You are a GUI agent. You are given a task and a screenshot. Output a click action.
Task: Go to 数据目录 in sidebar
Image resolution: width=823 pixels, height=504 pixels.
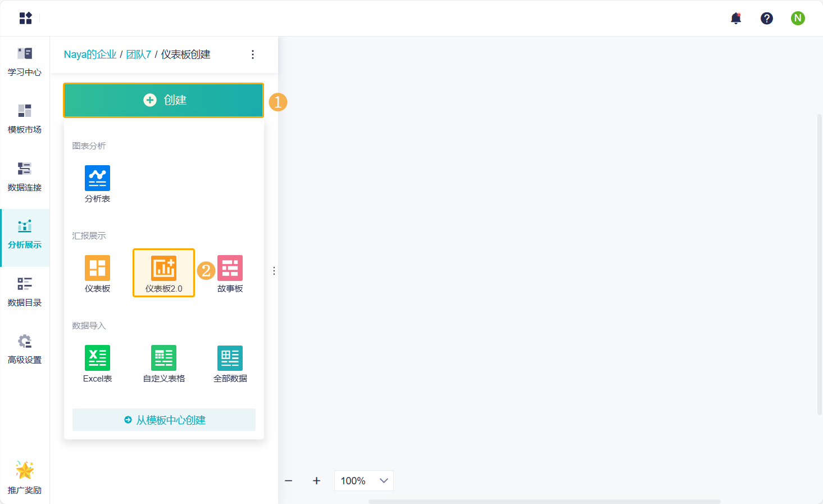[25, 292]
